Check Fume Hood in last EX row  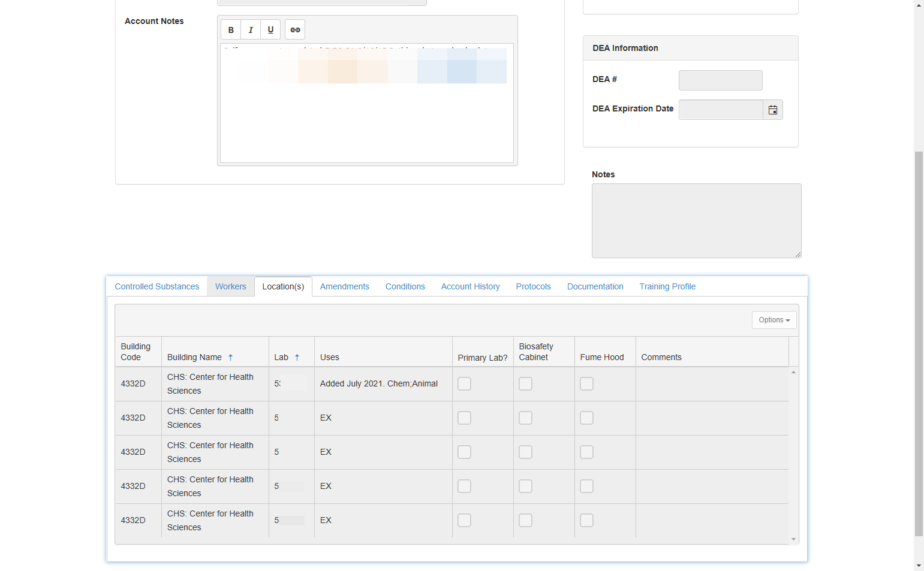pos(586,520)
